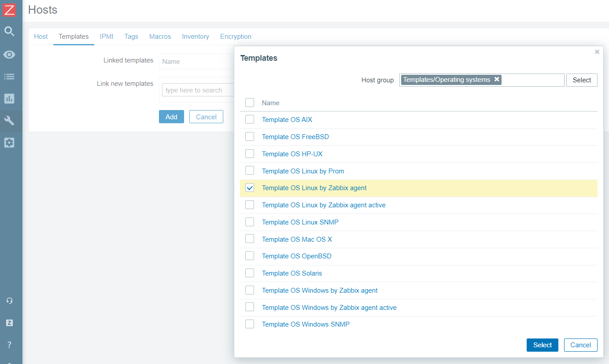Confirm with the blue Select button
Image resolution: width=609 pixels, height=364 pixels.
pyautogui.click(x=543, y=345)
